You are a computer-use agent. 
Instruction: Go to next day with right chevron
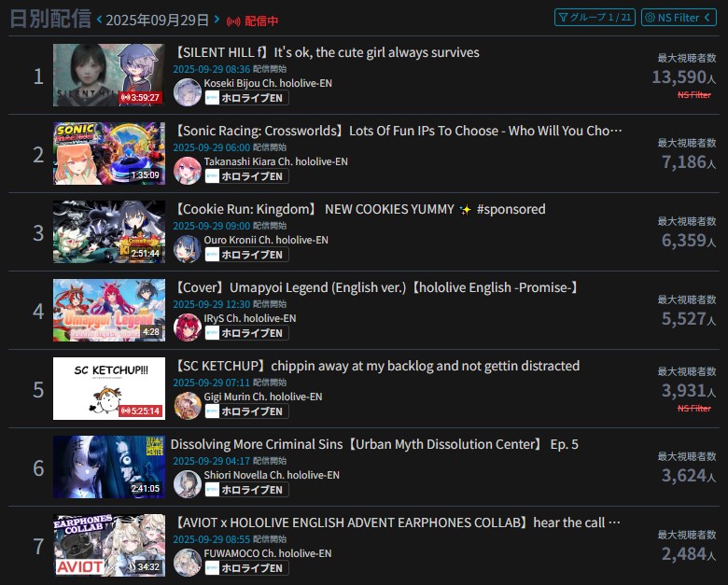click(217, 20)
